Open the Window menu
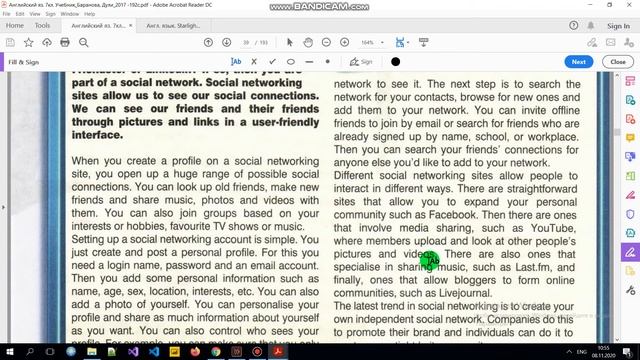Image resolution: width=640 pixels, height=360 pixels. [x=69, y=14]
